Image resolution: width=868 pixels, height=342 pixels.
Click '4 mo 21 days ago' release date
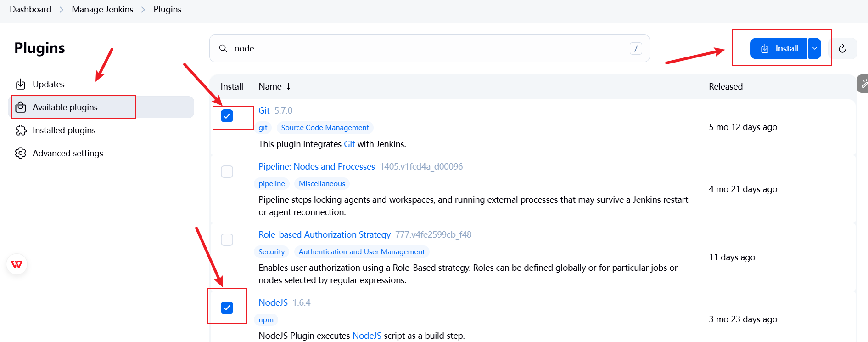(x=743, y=189)
